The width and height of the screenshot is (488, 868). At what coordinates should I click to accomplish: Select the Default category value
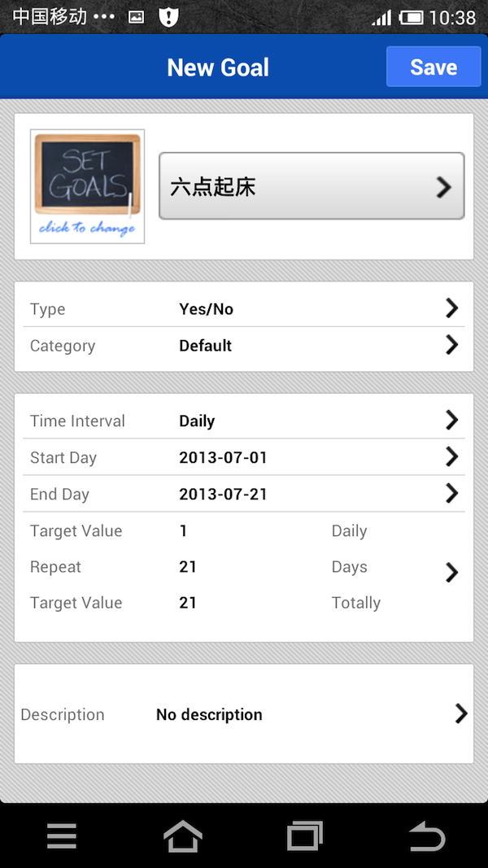point(205,346)
